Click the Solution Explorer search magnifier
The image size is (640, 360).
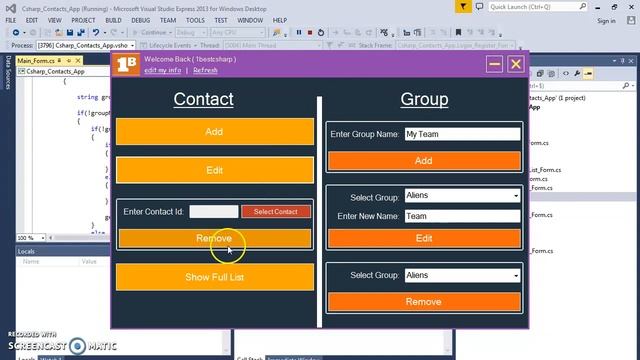point(626,86)
